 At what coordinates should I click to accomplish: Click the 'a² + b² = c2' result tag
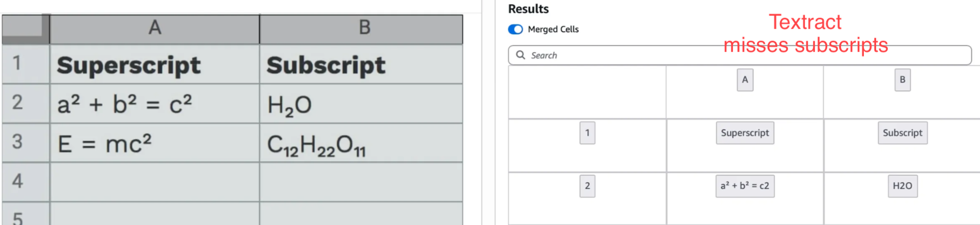(745, 186)
